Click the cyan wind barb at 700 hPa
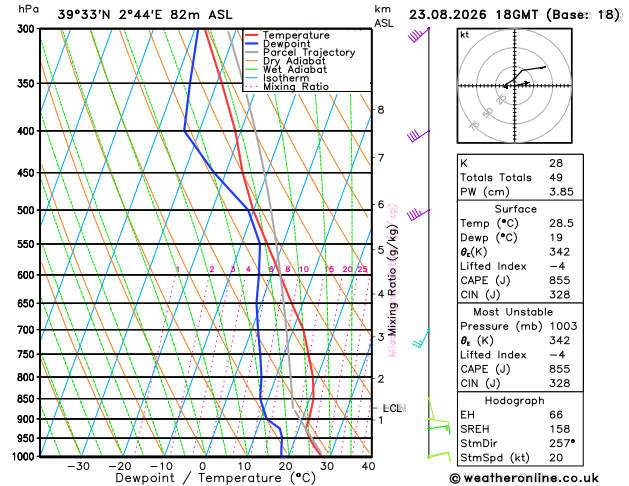Viewport: 629px width, 486px height. tap(421, 338)
